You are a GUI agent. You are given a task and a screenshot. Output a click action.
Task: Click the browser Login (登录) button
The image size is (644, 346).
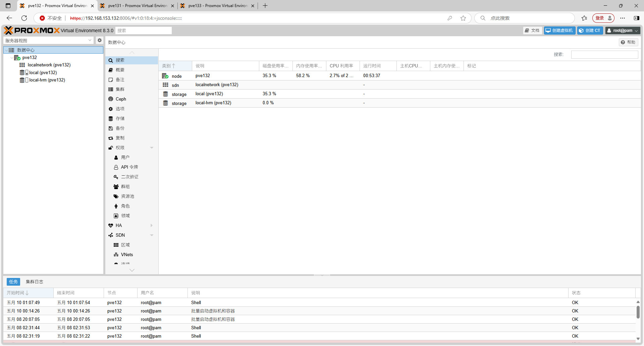point(603,18)
